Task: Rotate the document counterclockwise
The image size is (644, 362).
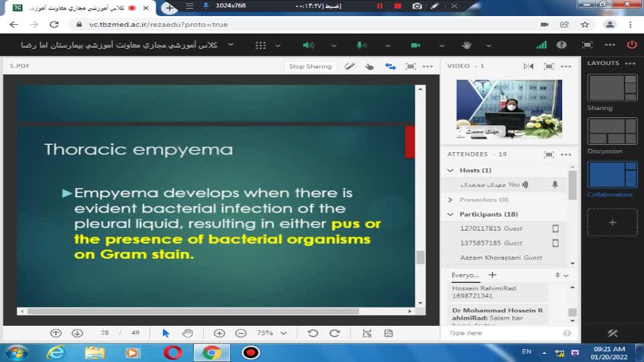Action: pos(313,333)
